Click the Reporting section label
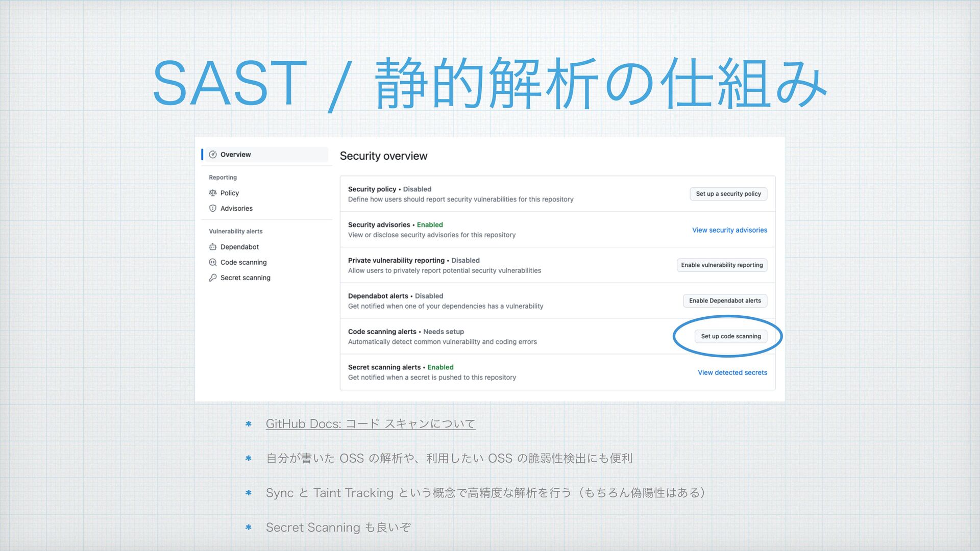This screenshot has width=980, height=551. [223, 178]
